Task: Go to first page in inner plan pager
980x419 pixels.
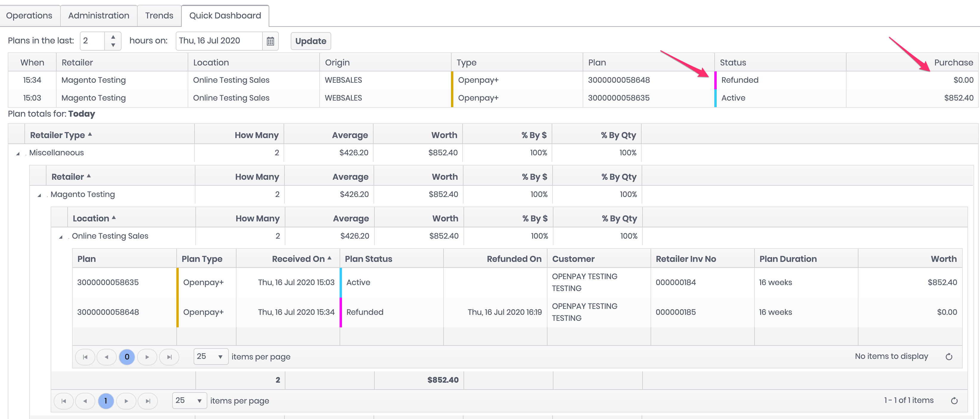Action: pyautogui.click(x=85, y=357)
